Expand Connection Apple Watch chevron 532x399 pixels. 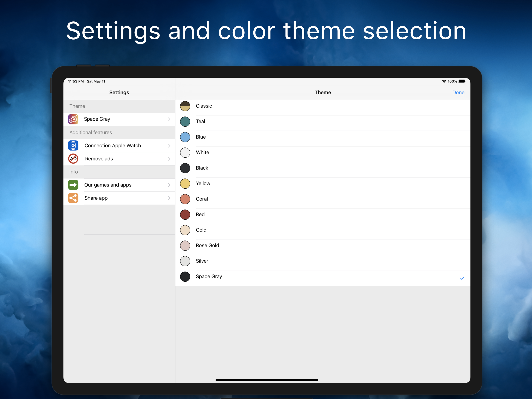[x=169, y=146]
